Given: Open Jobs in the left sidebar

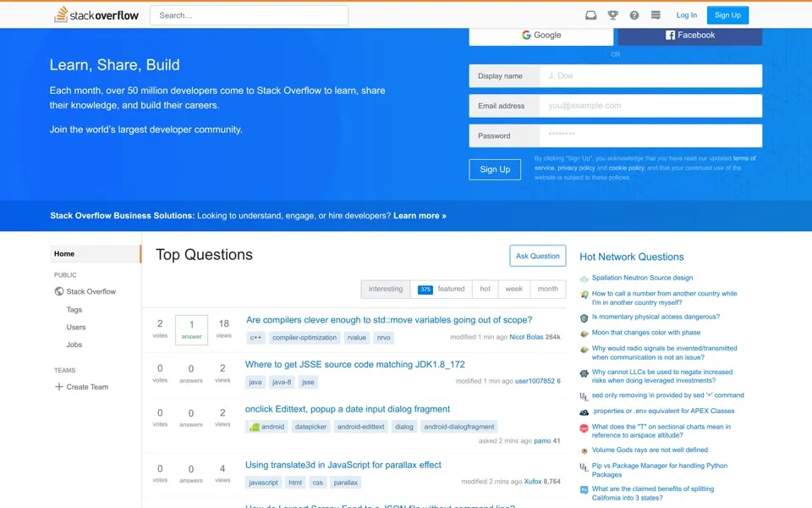Looking at the screenshot, I should [74, 345].
